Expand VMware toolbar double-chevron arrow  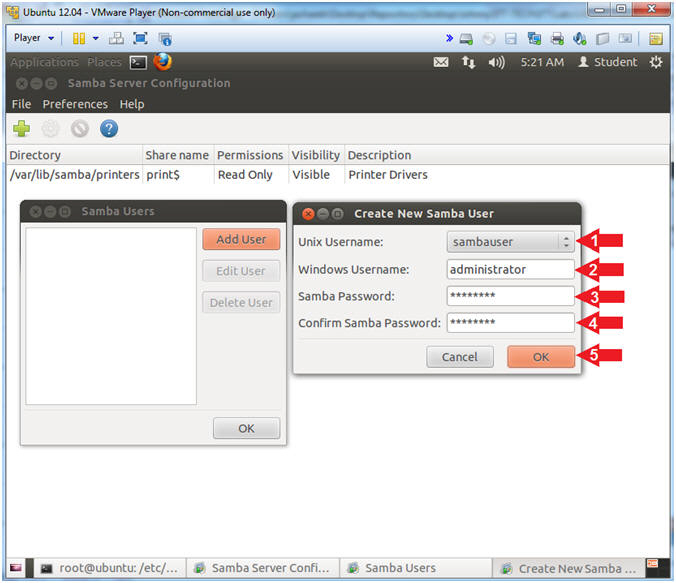pyautogui.click(x=449, y=38)
